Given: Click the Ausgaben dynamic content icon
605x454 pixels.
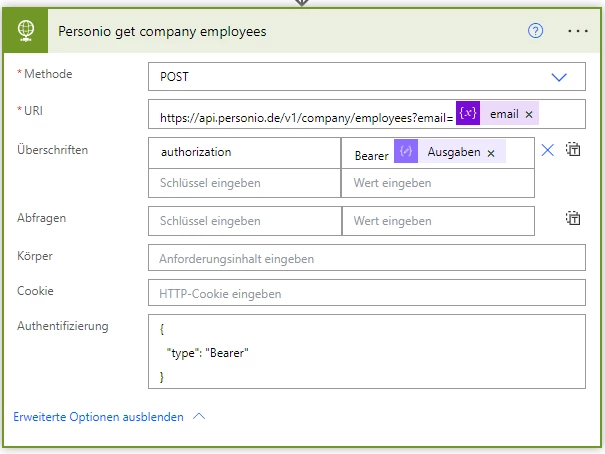Looking at the screenshot, I should pyautogui.click(x=406, y=151).
